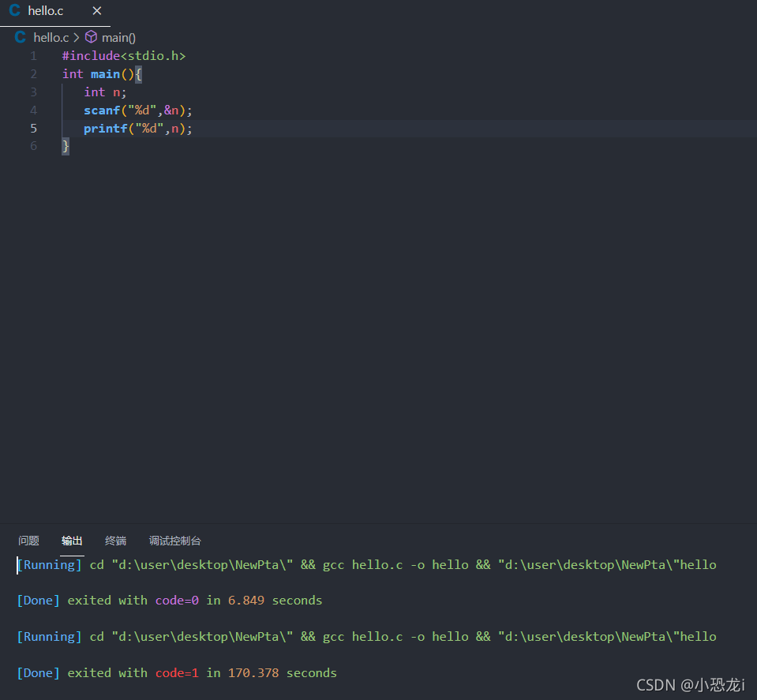
Task: Click the #include<stdio.h> line
Action: tap(123, 55)
